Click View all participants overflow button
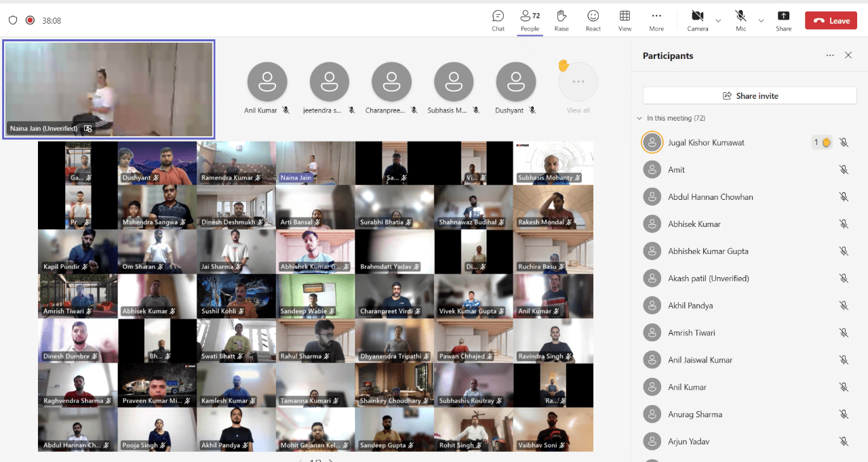Screen dimensions: 868x462 pyautogui.click(x=578, y=82)
